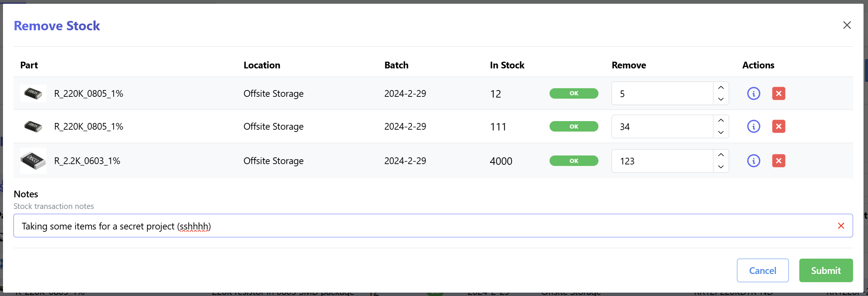Click Offsite Storage location in R_2.2K_0603_1% row

pos(273,161)
